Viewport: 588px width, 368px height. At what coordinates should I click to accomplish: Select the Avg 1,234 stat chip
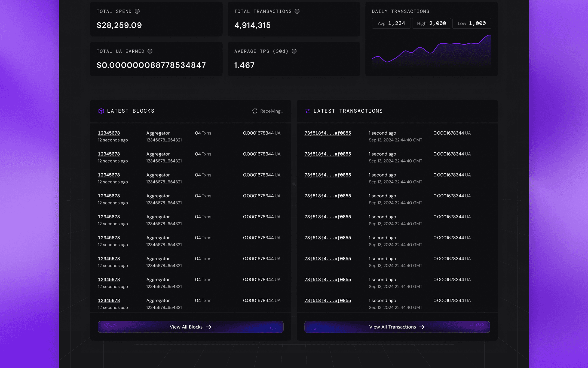[x=391, y=23]
